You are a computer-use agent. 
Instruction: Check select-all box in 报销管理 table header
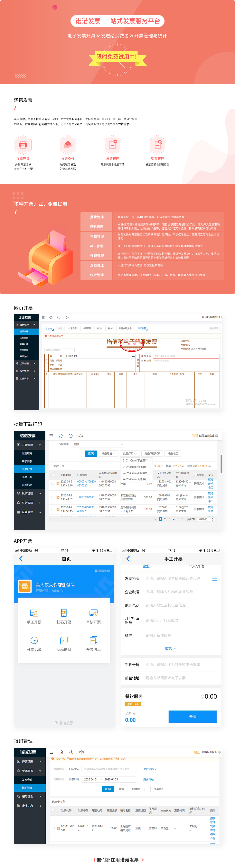coord(53,810)
